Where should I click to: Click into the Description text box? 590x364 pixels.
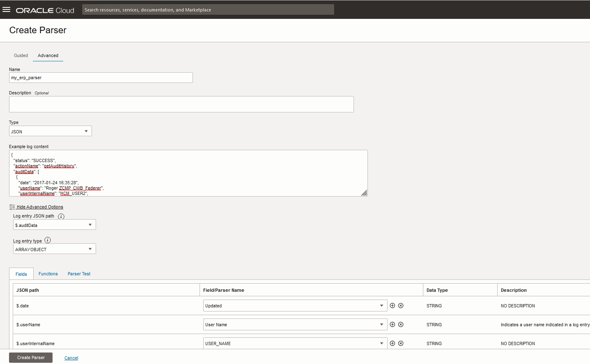pyautogui.click(x=181, y=104)
